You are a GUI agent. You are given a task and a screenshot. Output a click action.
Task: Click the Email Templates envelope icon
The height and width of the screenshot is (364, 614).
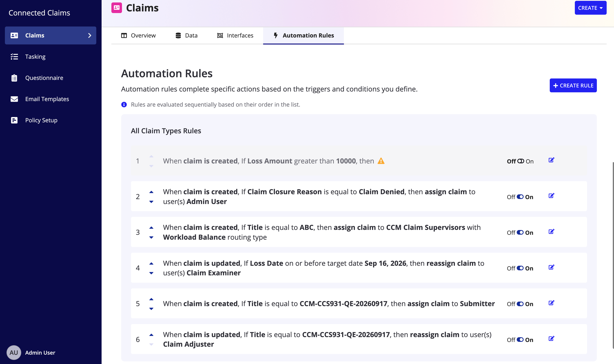(x=14, y=99)
